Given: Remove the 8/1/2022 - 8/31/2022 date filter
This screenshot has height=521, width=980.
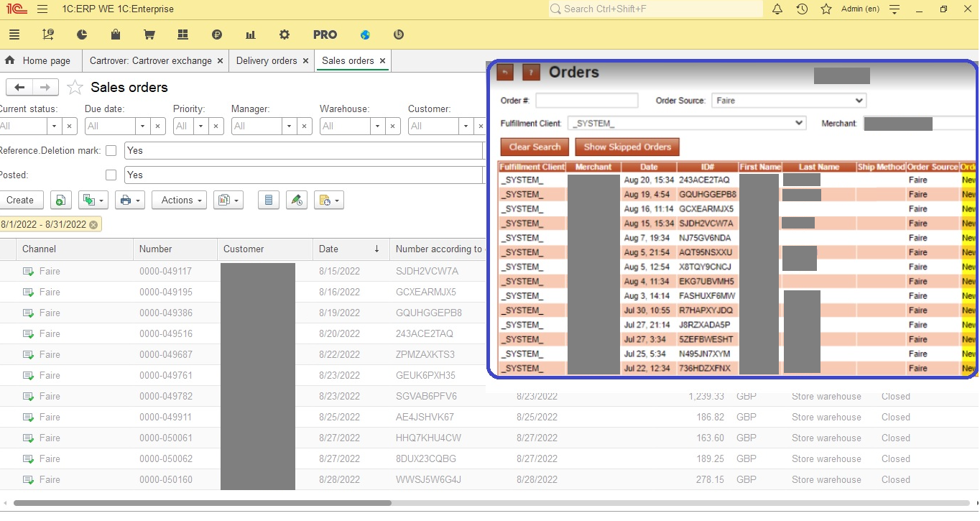Looking at the screenshot, I should coord(93,225).
